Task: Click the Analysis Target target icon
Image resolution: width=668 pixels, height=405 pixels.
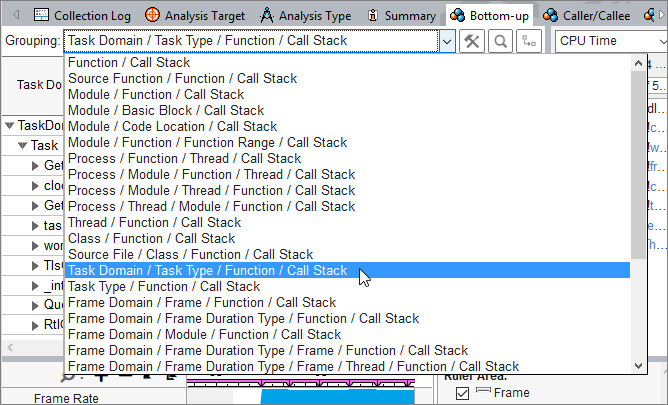Action: [x=152, y=16]
